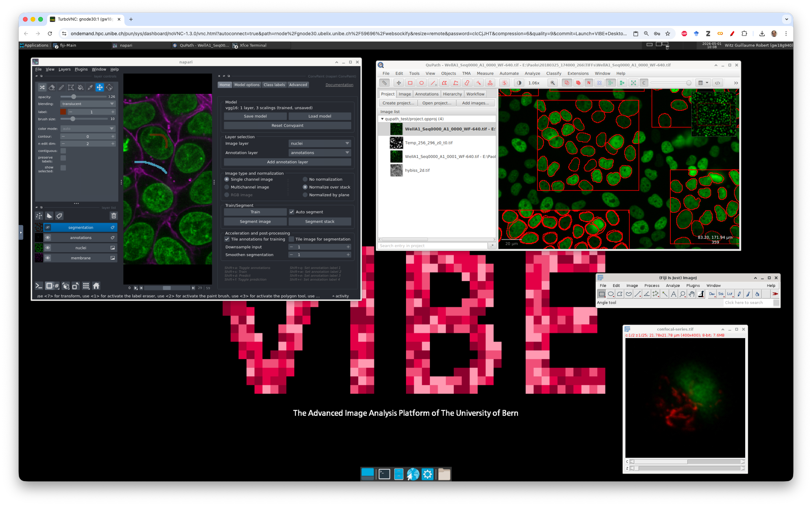Select Multichannel image radio button
The height and width of the screenshot is (506, 812).
(227, 187)
